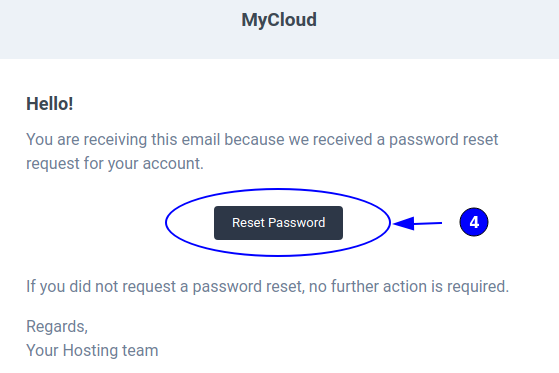The width and height of the screenshot is (559, 373).
Task: Click the blue circled number 4 badge
Action: pyautogui.click(x=474, y=222)
